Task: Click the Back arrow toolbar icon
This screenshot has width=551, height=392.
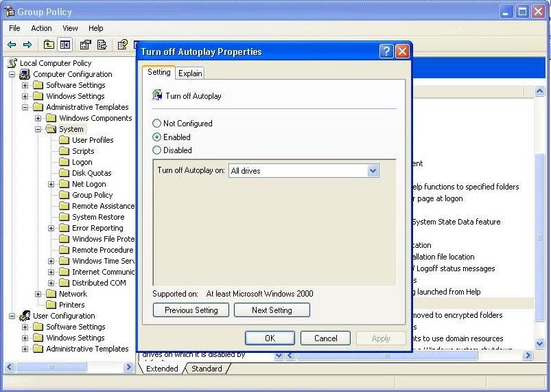Action: pyautogui.click(x=12, y=45)
